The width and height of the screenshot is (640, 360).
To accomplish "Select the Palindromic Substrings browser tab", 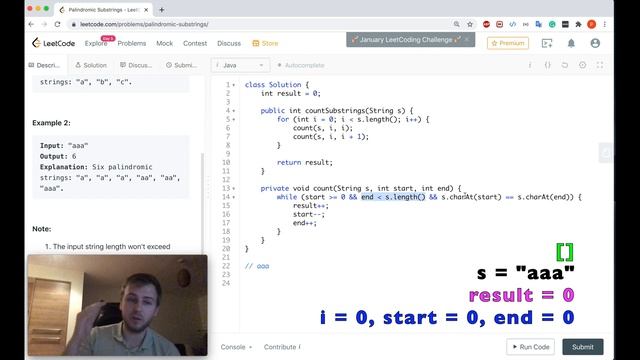I will [x=103, y=10].
